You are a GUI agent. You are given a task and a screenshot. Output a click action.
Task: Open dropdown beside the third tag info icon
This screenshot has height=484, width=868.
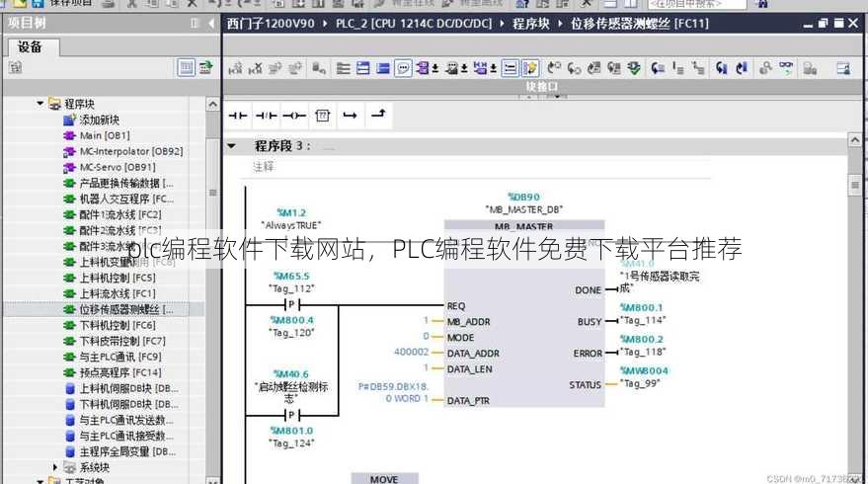coord(493,69)
